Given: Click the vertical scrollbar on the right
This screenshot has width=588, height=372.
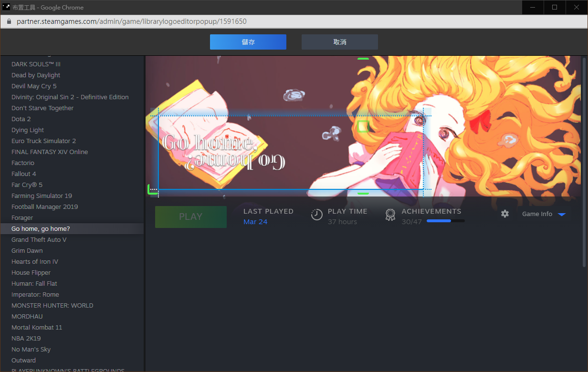Looking at the screenshot, I should click(585, 162).
